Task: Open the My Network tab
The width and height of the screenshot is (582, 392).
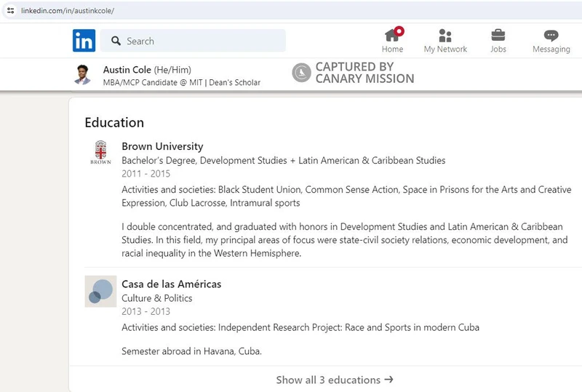Action: coord(445,41)
